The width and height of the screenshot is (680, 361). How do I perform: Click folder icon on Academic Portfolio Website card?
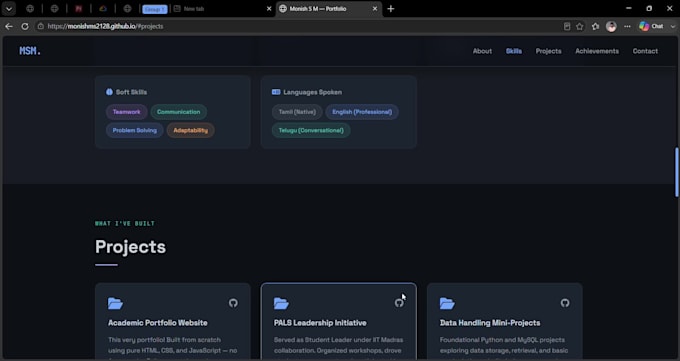coord(115,303)
